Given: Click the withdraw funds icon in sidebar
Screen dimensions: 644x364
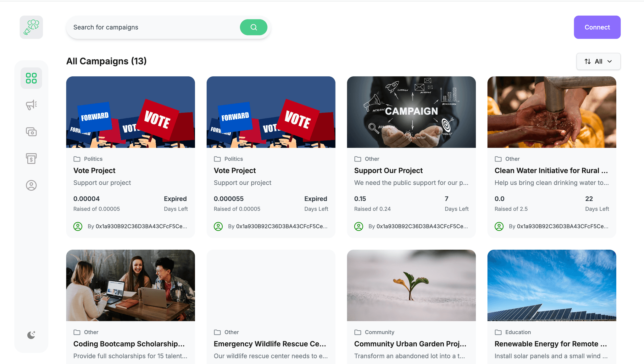Looking at the screenshot, I should tap(31, 159).
